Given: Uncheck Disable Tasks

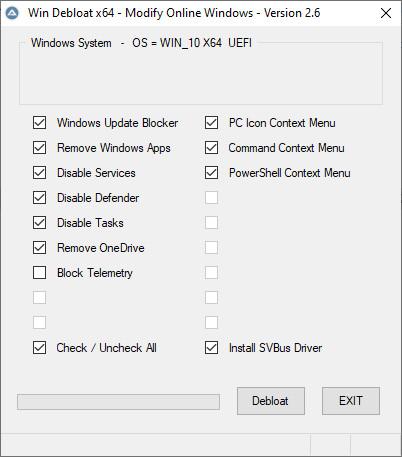Looking at the screenshot, I should coord(40,223).
